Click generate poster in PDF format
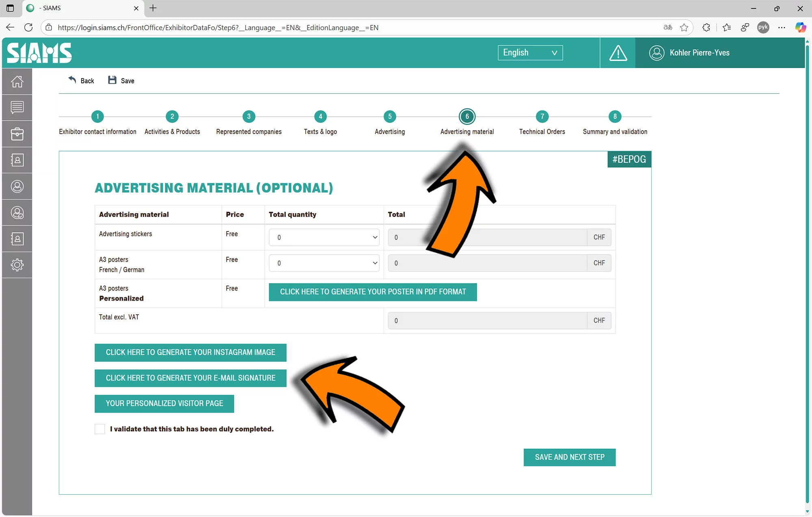Viewport: 812px width, 517px height. pos(373,292)
